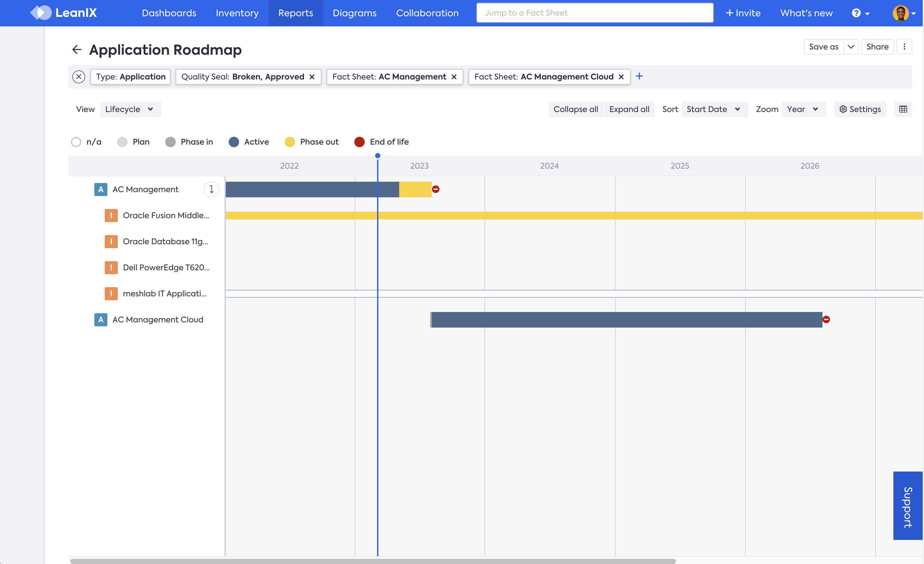The height and width of the screenshot is (564, 924).
Task: Toggle the End of life legend item
Action: coord(382,142)
